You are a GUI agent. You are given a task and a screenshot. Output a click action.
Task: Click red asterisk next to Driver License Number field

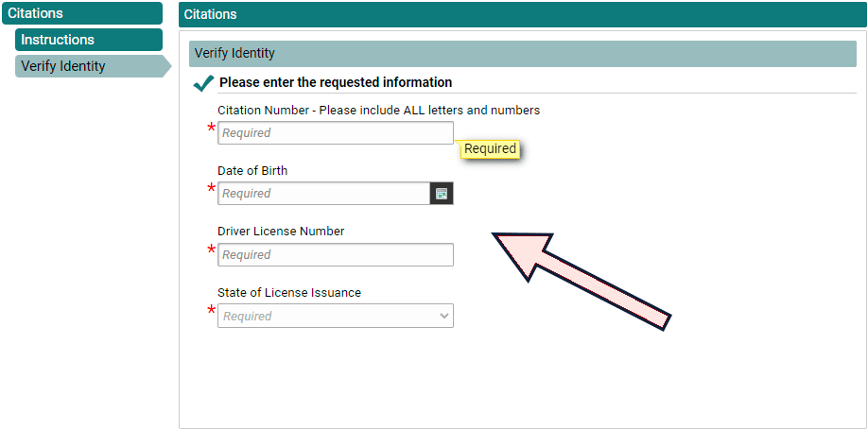[x=212, y=251]
